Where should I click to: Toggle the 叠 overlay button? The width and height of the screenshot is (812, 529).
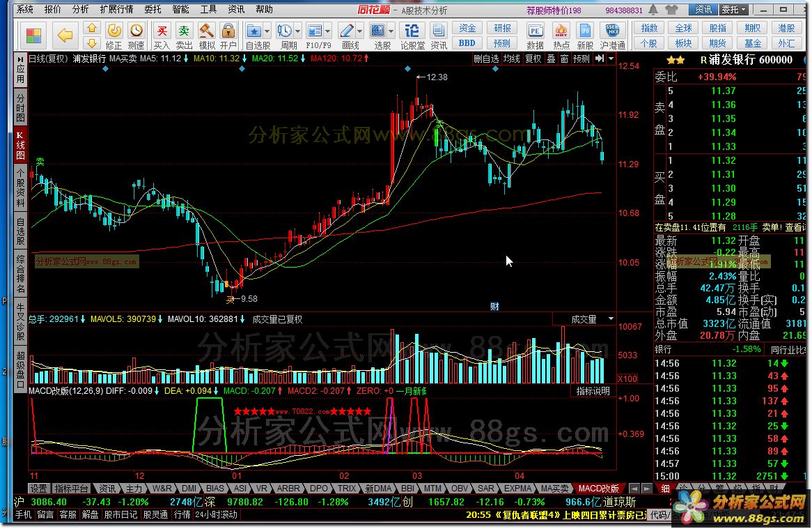551,59
